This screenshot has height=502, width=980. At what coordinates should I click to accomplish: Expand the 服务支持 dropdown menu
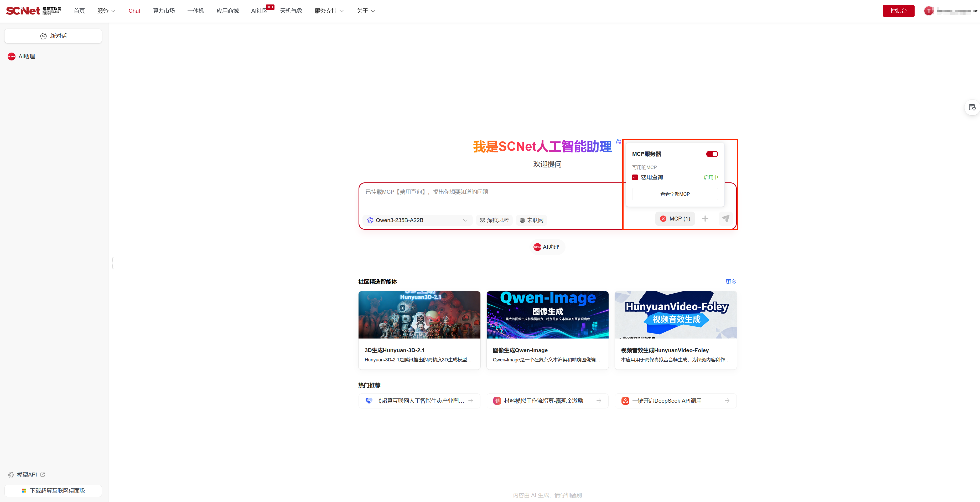(329, 11)
